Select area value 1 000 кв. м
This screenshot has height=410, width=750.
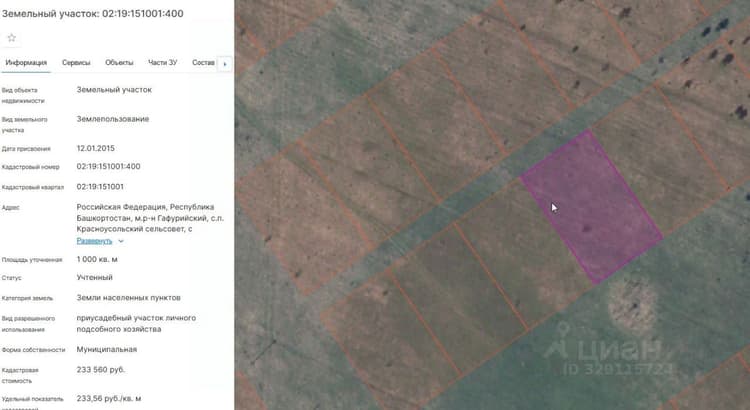click(97, 259)
